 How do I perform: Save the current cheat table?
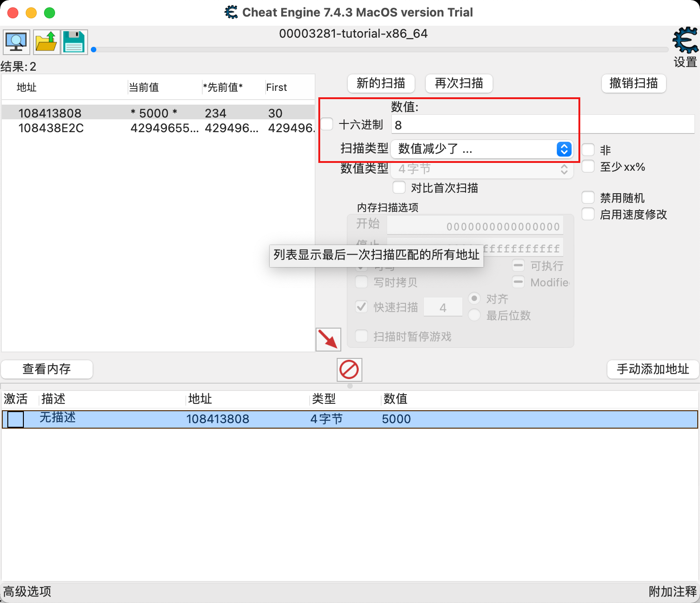tap(74, 42)
